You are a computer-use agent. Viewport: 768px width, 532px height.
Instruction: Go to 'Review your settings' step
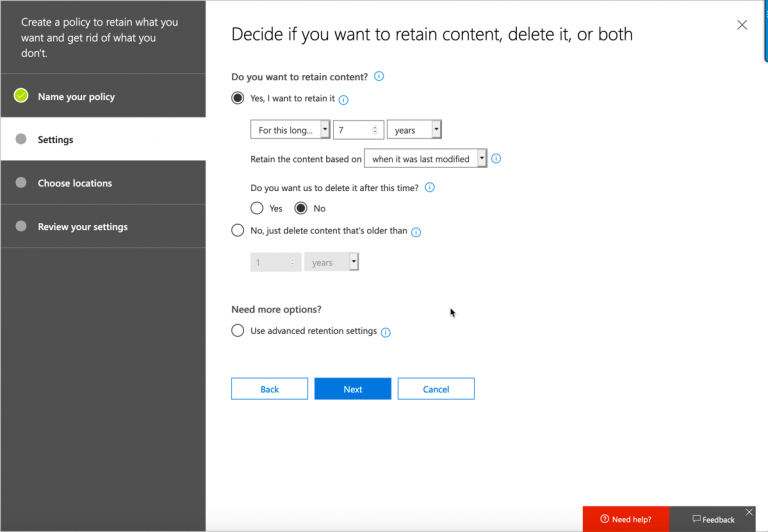pos(103,226)
